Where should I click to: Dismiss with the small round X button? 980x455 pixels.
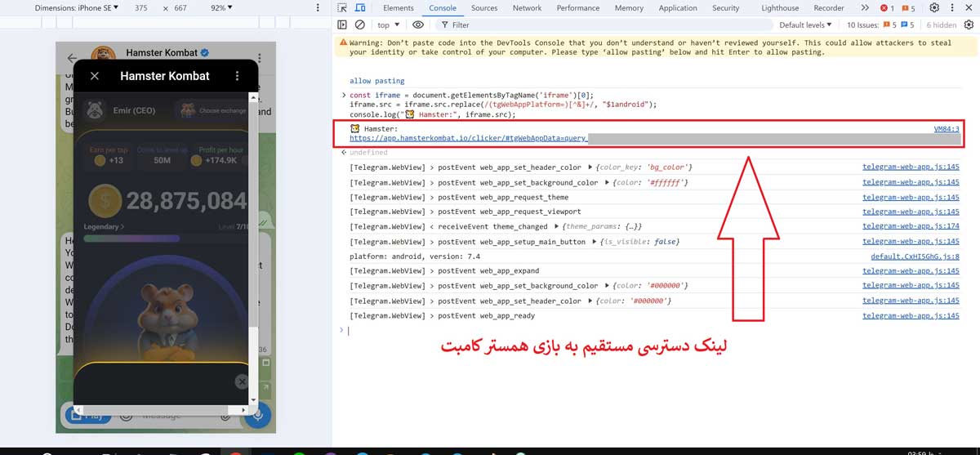[x=241, y=381]
